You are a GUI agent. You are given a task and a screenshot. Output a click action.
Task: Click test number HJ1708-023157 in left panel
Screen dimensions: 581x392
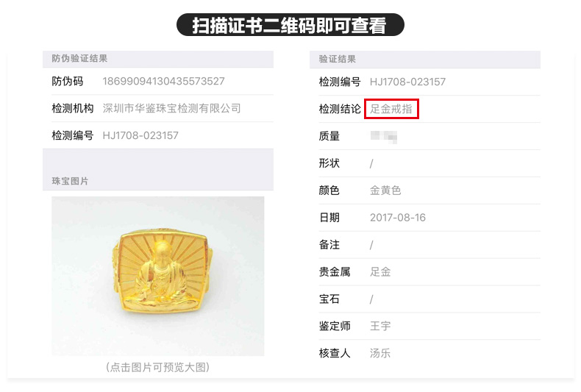click(140, 135)
